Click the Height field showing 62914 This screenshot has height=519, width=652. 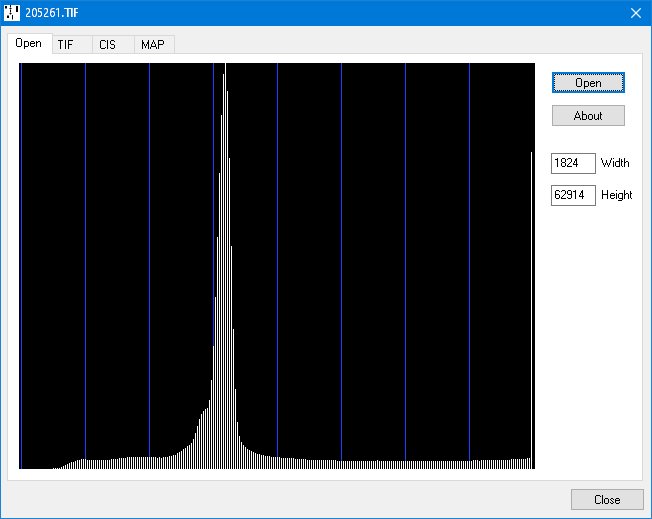tap(573, 195)
